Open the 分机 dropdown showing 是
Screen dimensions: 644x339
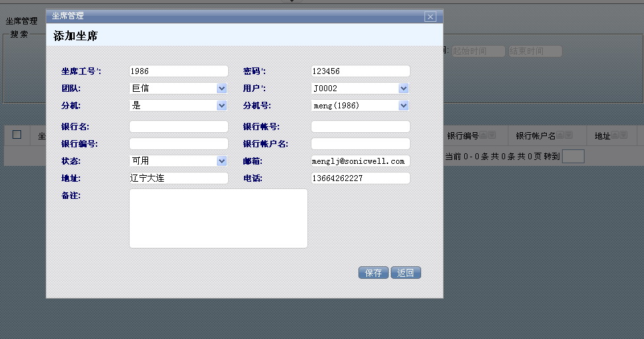point(179,106)
